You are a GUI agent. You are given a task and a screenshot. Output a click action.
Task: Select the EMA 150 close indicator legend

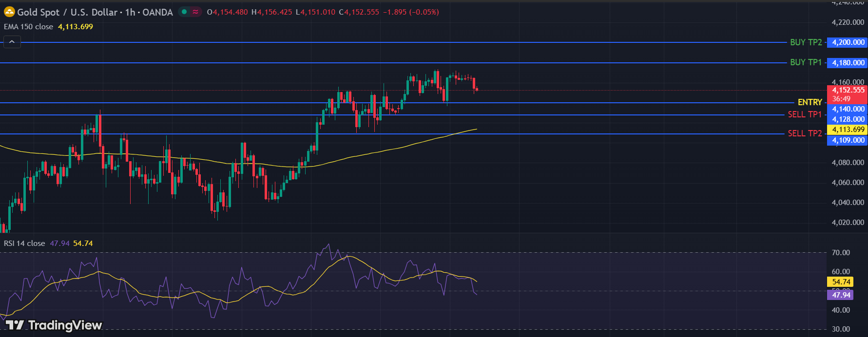tap(28, 27)
